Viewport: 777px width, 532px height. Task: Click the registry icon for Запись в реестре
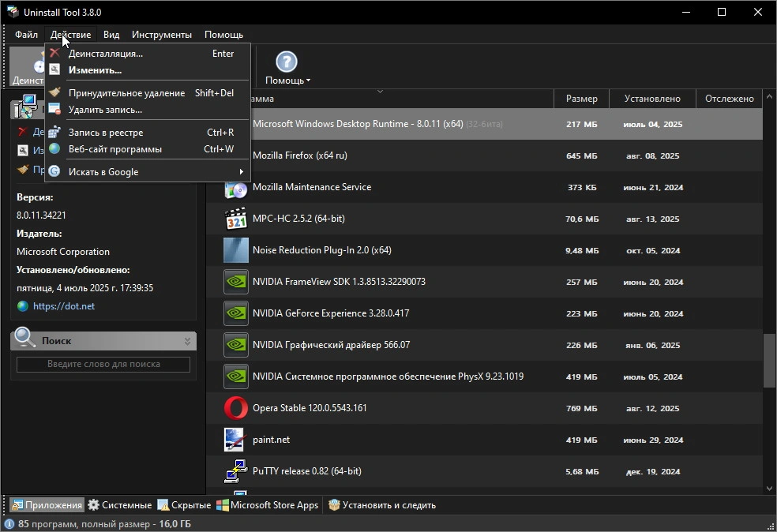click(x=54, y=133)
